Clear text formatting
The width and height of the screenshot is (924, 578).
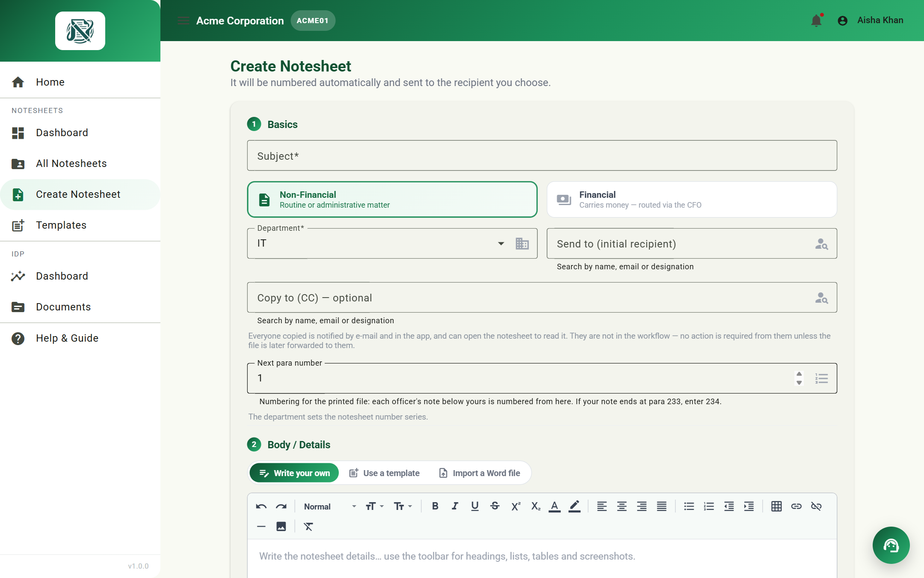[x=308, y=526]
